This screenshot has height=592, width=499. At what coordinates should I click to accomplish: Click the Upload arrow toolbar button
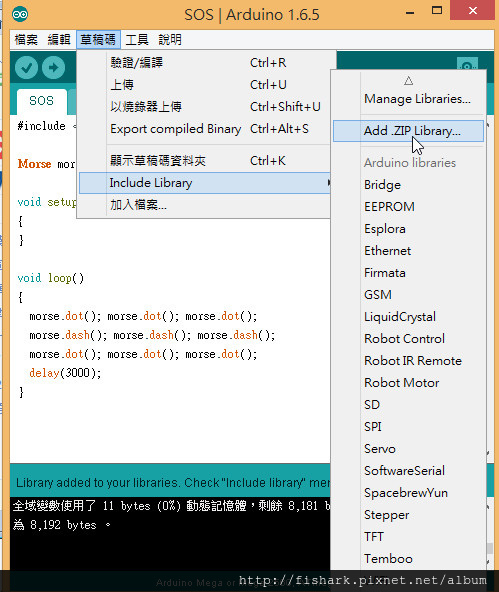53,68
